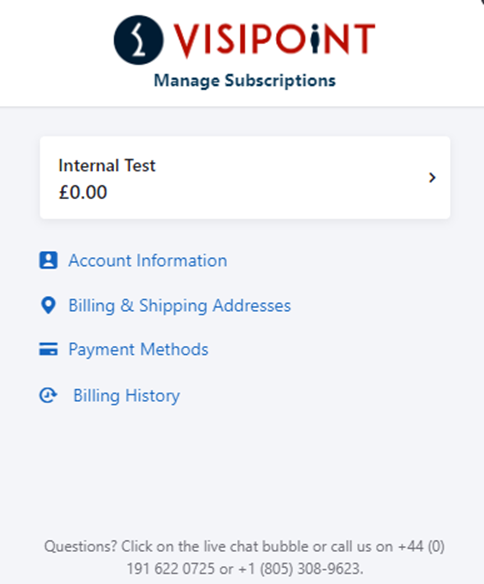Click the clock-arrow Billing History icon
The image size is (484, 584).
click(x=48, y=395)
